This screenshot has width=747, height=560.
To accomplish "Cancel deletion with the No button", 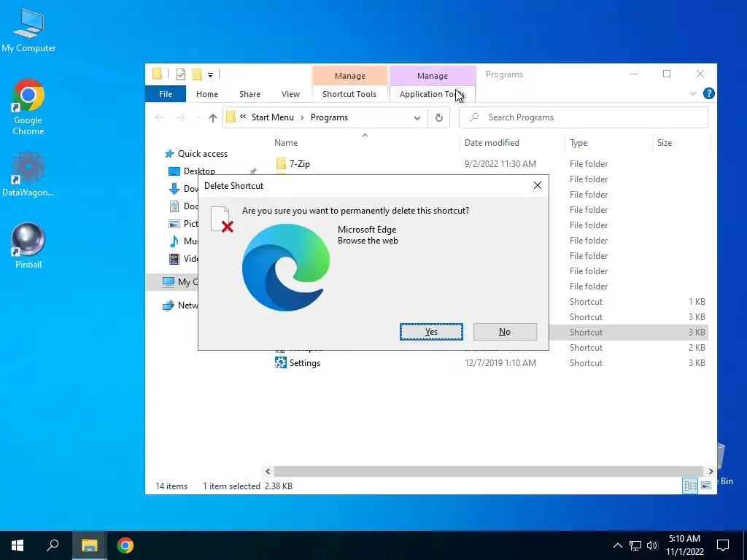I will tap(505, 332).
